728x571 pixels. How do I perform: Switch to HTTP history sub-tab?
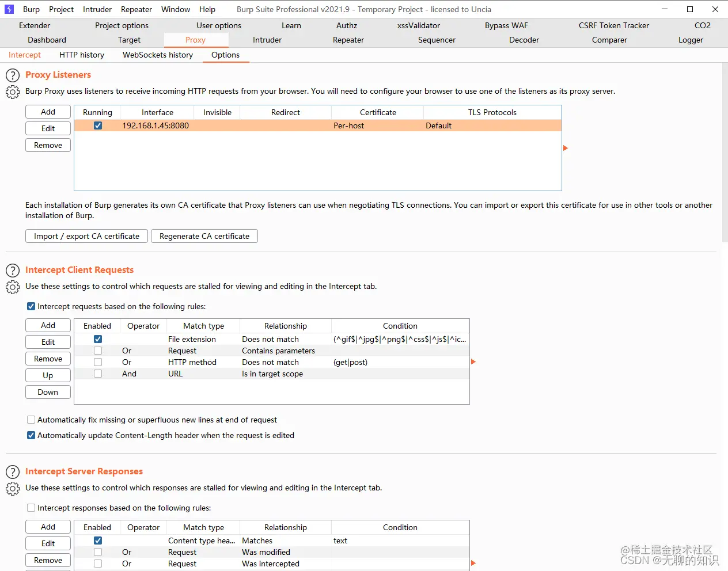[x=82, y=55]
